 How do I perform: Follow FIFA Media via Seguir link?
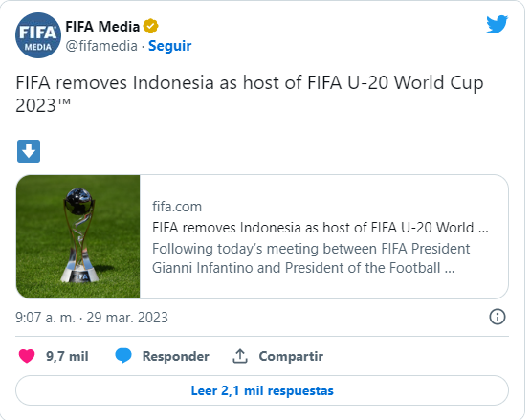point(170,46)
